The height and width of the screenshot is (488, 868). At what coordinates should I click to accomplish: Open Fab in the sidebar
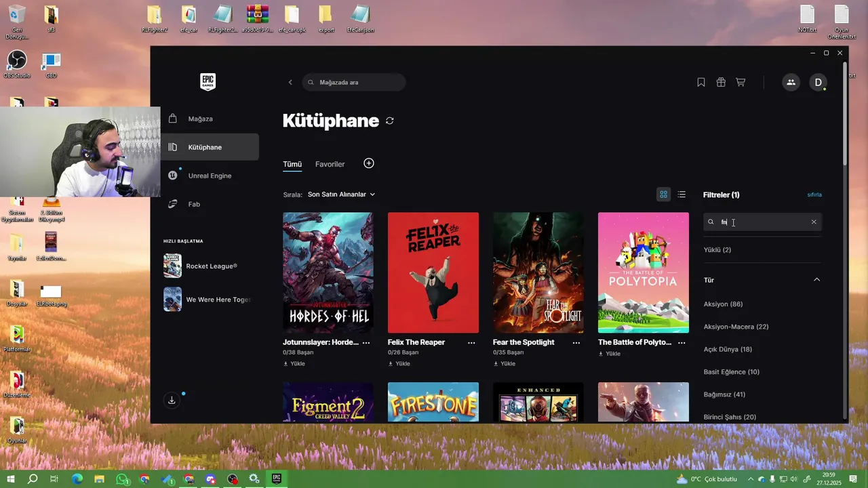click(210, 204)
